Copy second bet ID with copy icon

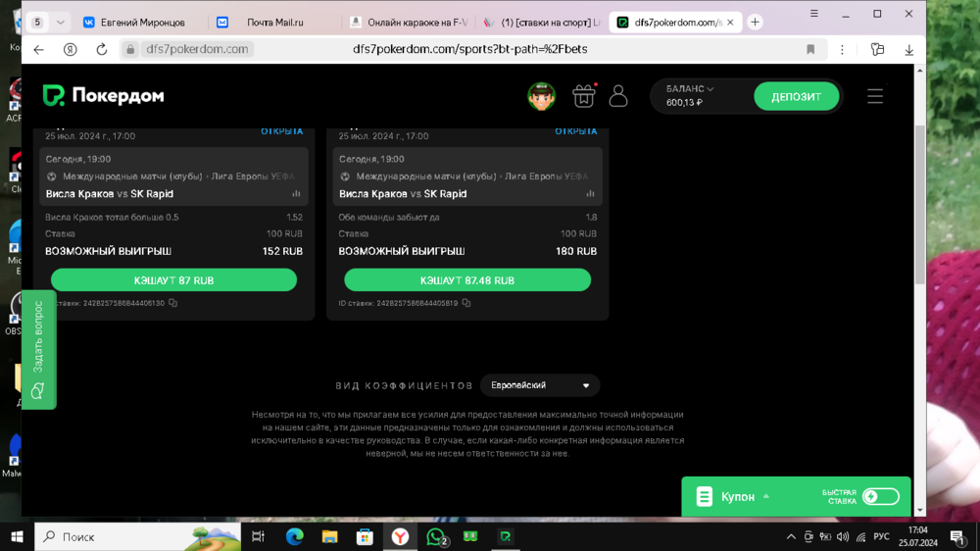click(466, 304)
